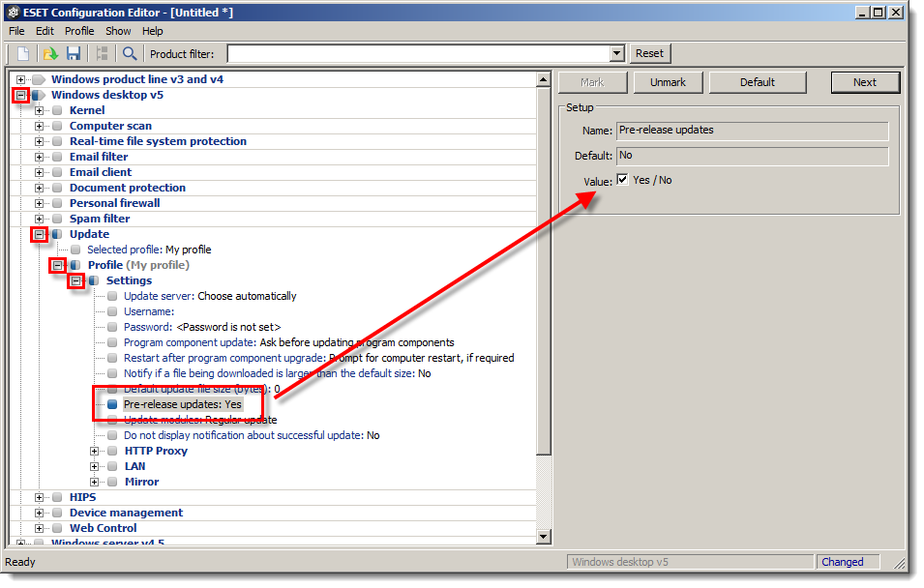Screen dimensions: 924x588
Task: Click the tree vertical scrollbar thumb
Action: pyautogui.click(x=544, y=271)
